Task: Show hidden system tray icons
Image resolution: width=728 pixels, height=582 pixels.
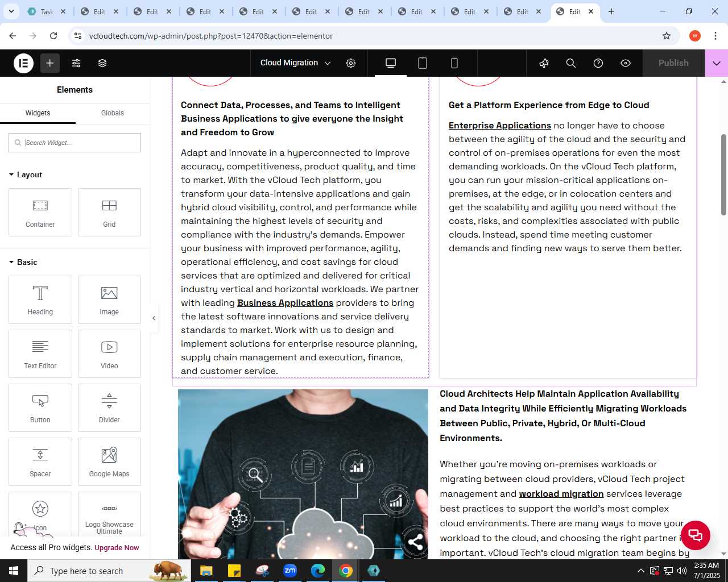Action: [x=641, y=571]
